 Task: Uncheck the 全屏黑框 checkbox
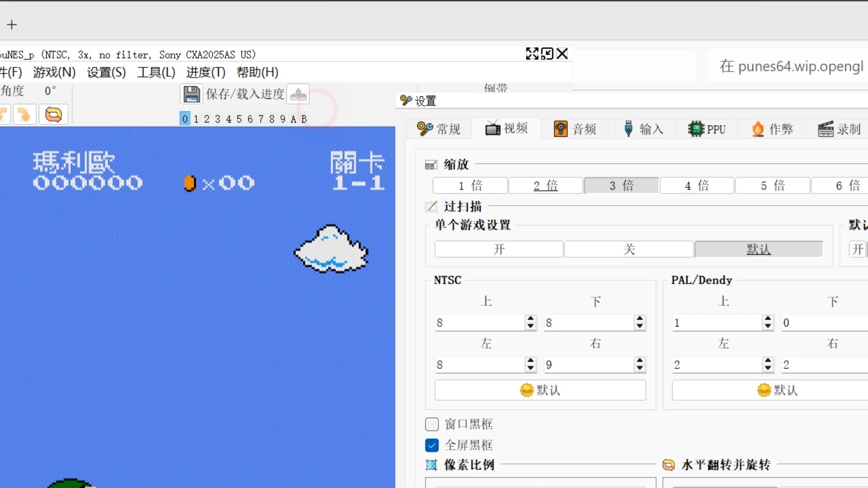(x=432, y=445)
